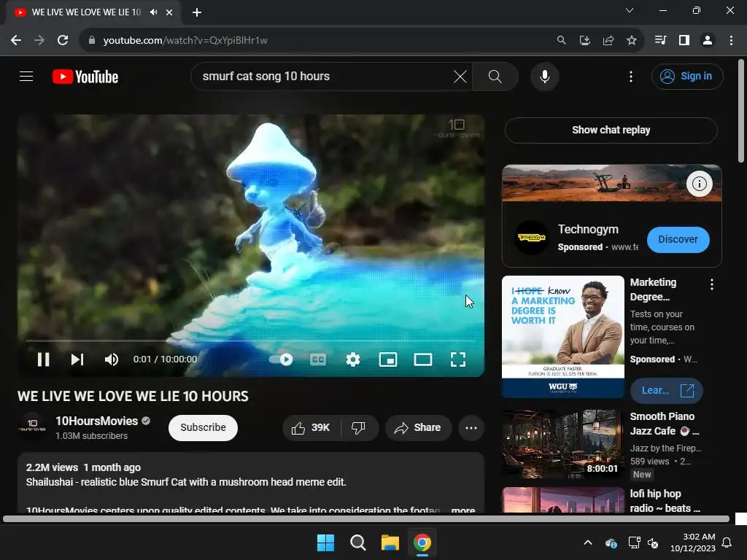
Task: Open more actions ellipsis under video
Action: click(x=471, y=427)
